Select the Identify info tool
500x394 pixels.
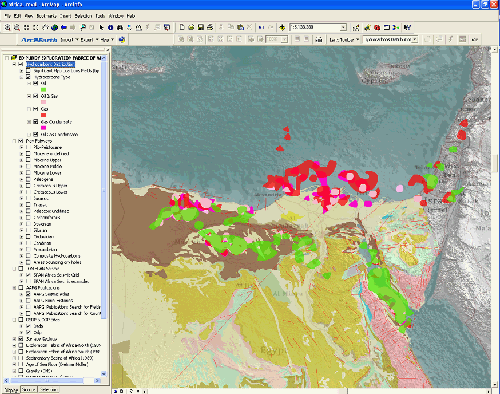[x=111, y=28]
